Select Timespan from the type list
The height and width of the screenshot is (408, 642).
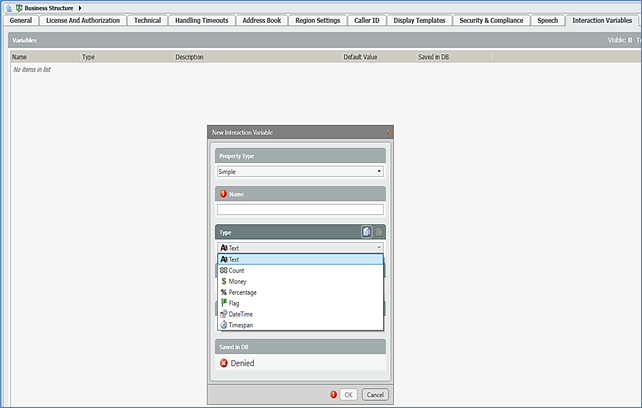242,325
